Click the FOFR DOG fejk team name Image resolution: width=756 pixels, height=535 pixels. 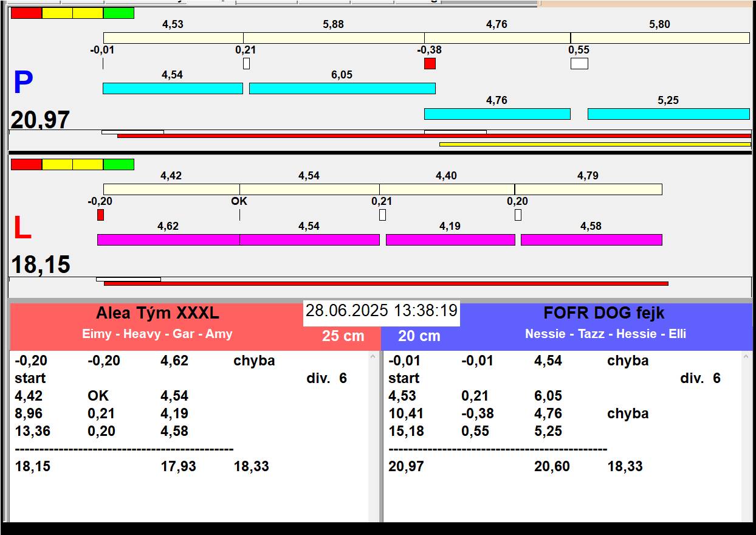pos(604,313)
